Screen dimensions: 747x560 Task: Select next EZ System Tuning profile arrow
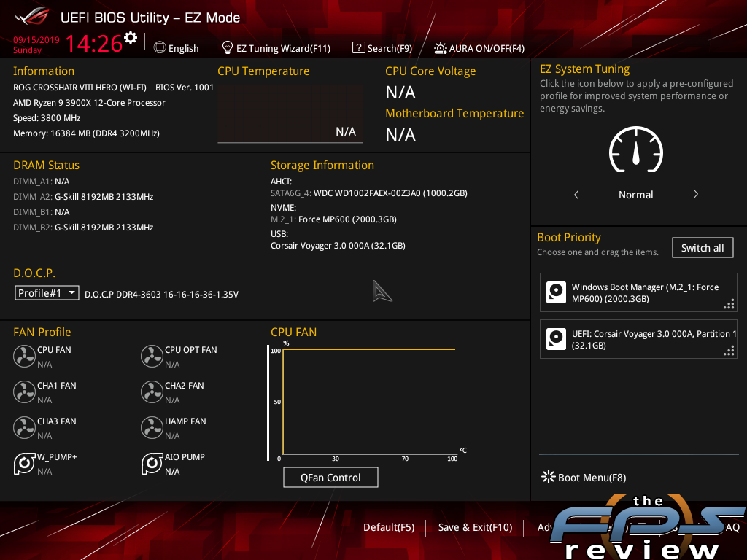tap(695, 194)
